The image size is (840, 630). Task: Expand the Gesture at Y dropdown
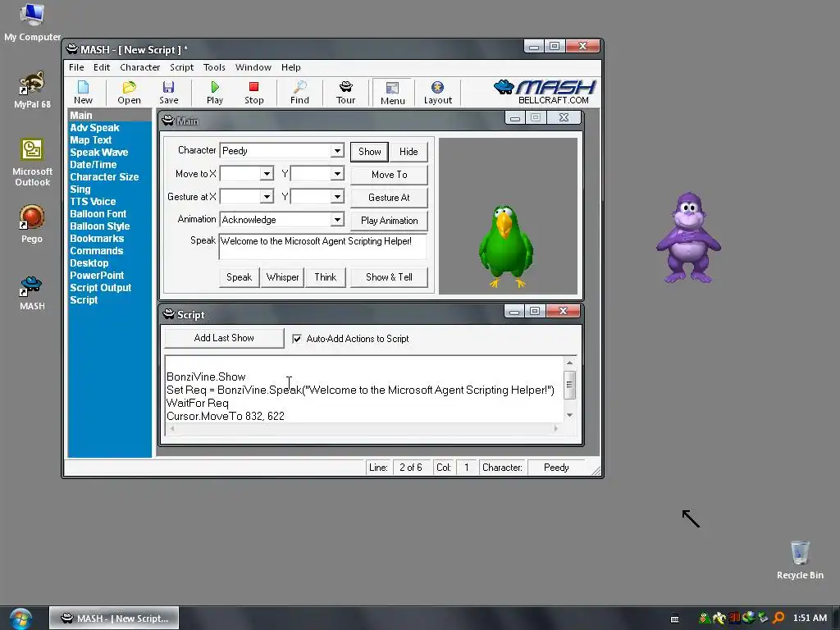337,197
